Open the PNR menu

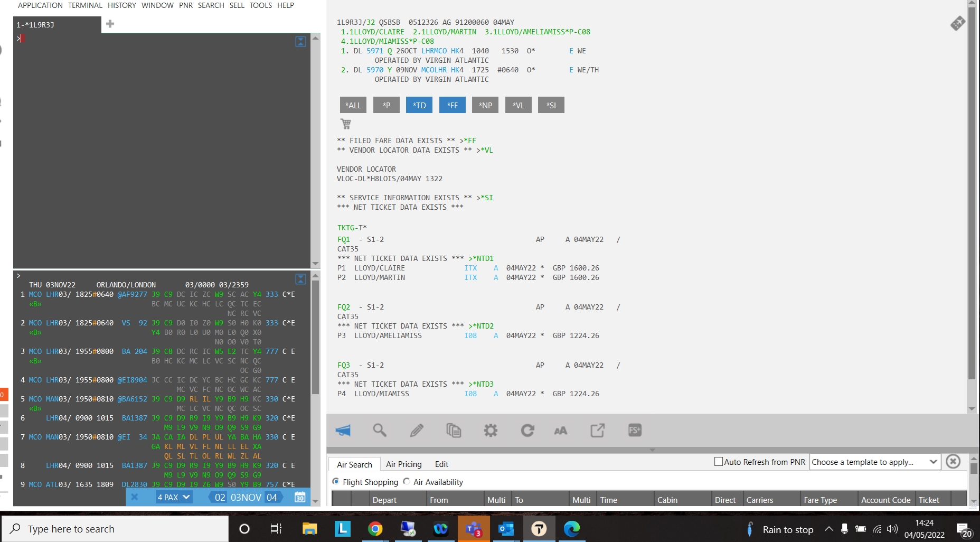(x=185, y=5)
